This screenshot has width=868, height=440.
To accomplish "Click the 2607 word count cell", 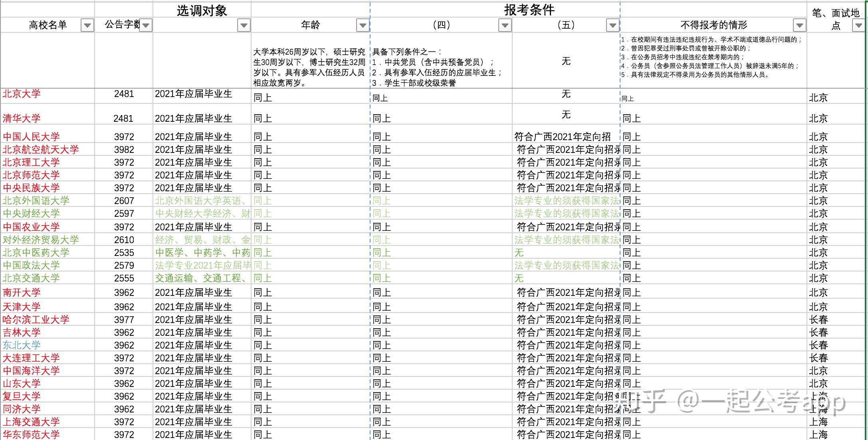I will point(124,200).
